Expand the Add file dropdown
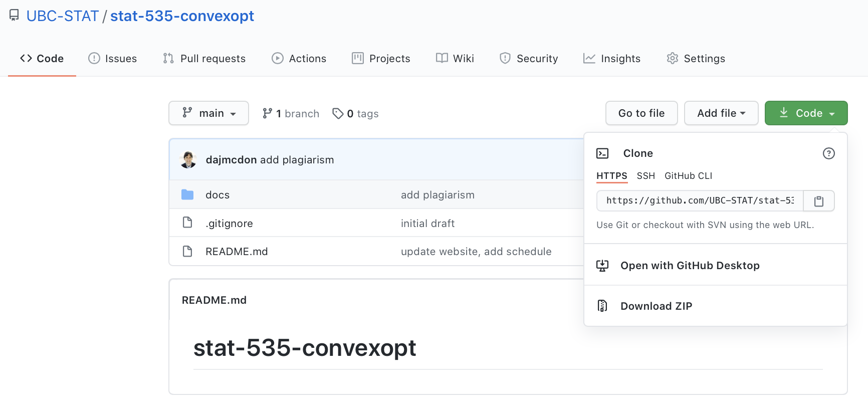The image size is (868, 419). 721,113
